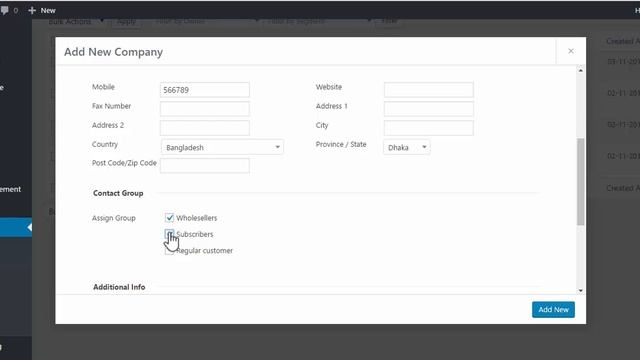Viewport: 640px width, 360px height.
Task: Click the Website input field
Action: pyautogui.click(x=429, y=90)
